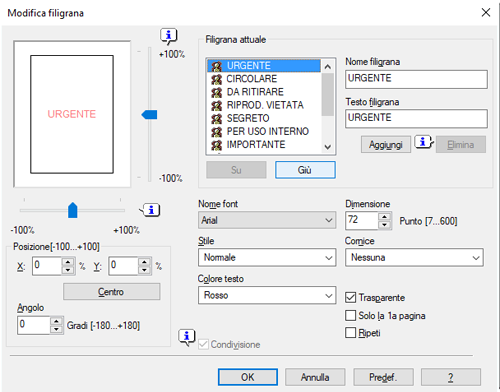Decrease the Dimensione value with down arrow
The height and width of the screenshot is (392, 500).
[385, 225]
